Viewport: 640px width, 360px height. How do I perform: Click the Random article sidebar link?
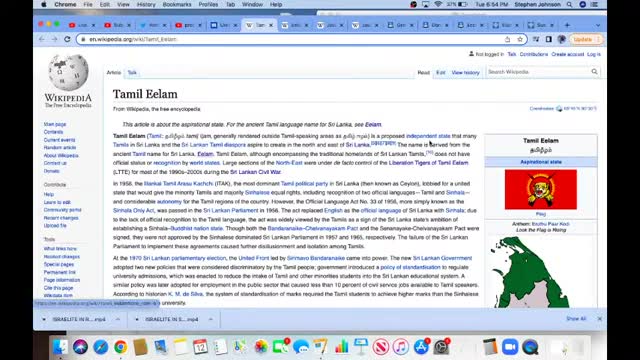coord(60,148)
